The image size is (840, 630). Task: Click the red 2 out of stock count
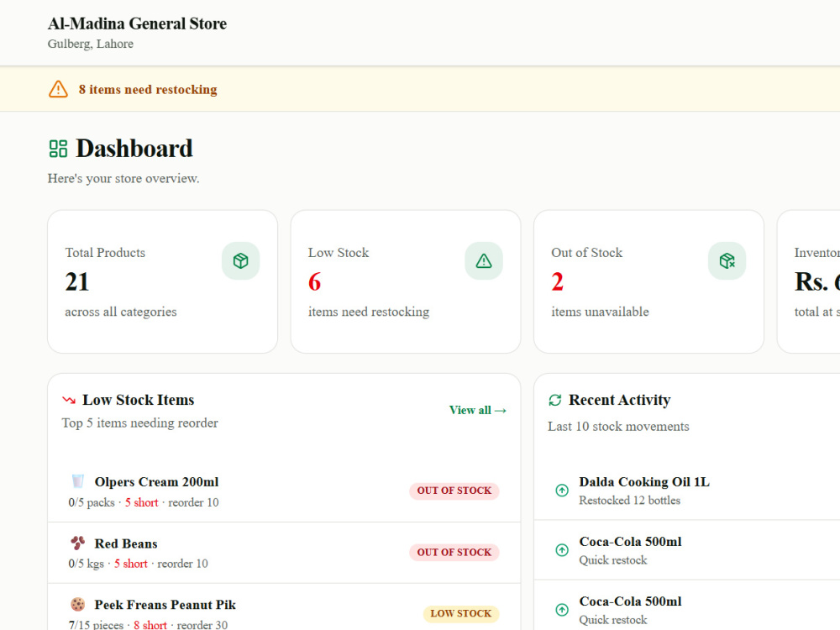coord(557,282)
